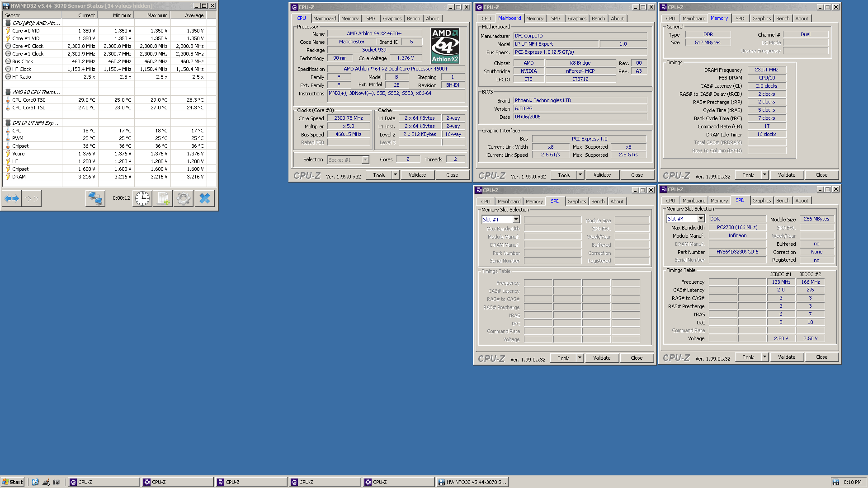Click the Current column header in HWiNFO
868x488 pixels.
(80, 15)
